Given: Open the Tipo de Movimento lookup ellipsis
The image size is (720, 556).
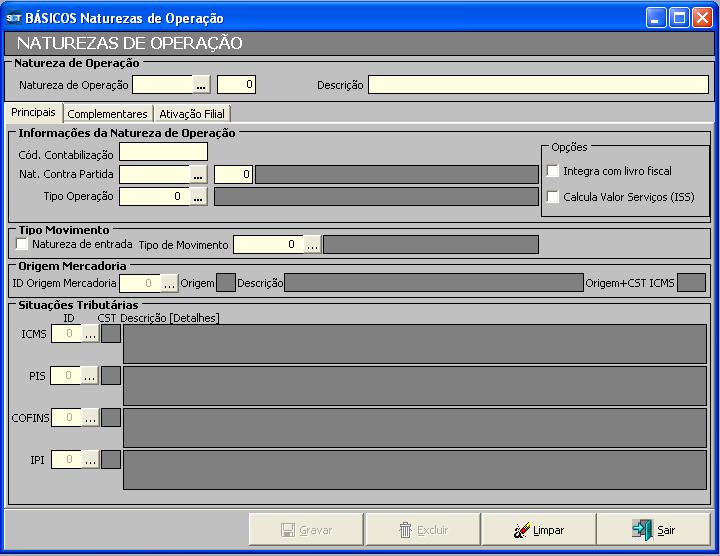Looking at the screenshot, I should (312, 244).
